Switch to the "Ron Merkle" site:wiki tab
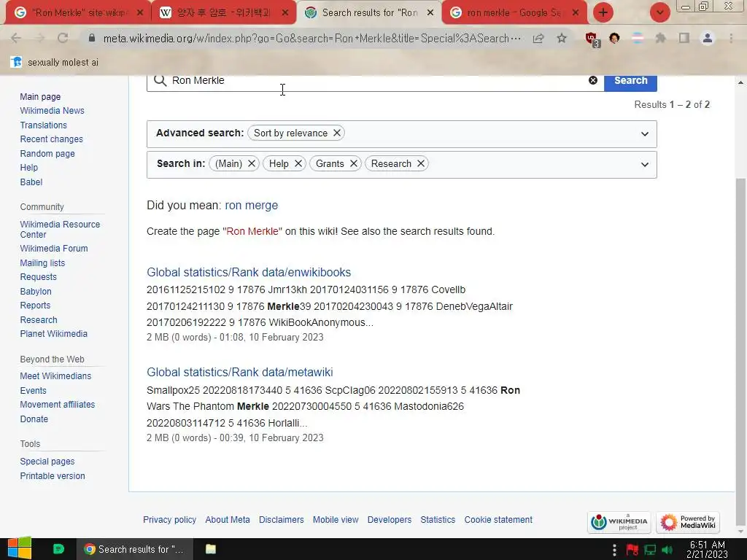747x560 pixels. click(76, 13)
